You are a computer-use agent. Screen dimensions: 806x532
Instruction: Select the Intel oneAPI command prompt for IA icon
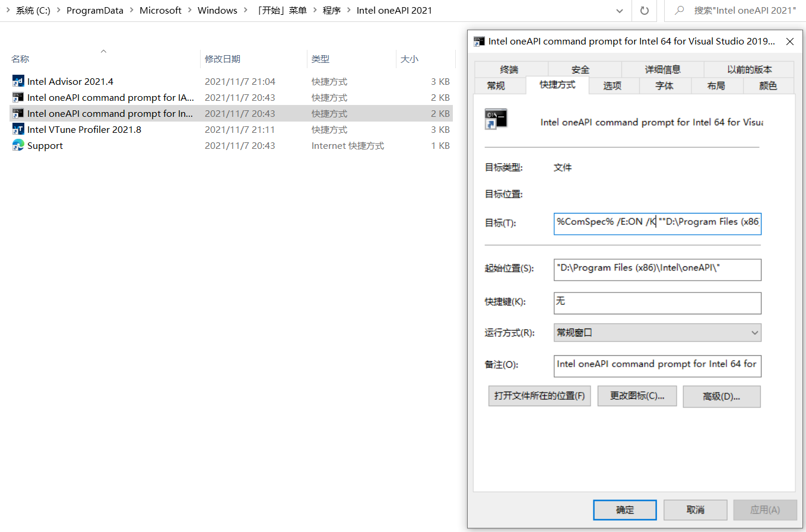click(18, 97)
